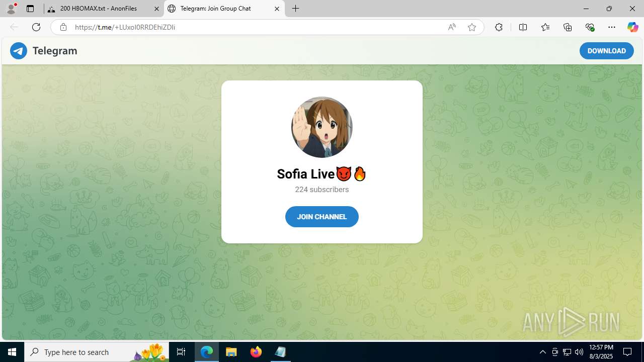
Task: Refresh the current page
Action: [x=36, y=27]
